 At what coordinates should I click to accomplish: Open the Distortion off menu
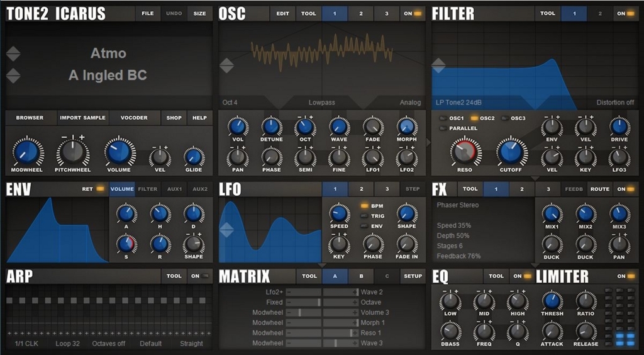click(615, 103)
